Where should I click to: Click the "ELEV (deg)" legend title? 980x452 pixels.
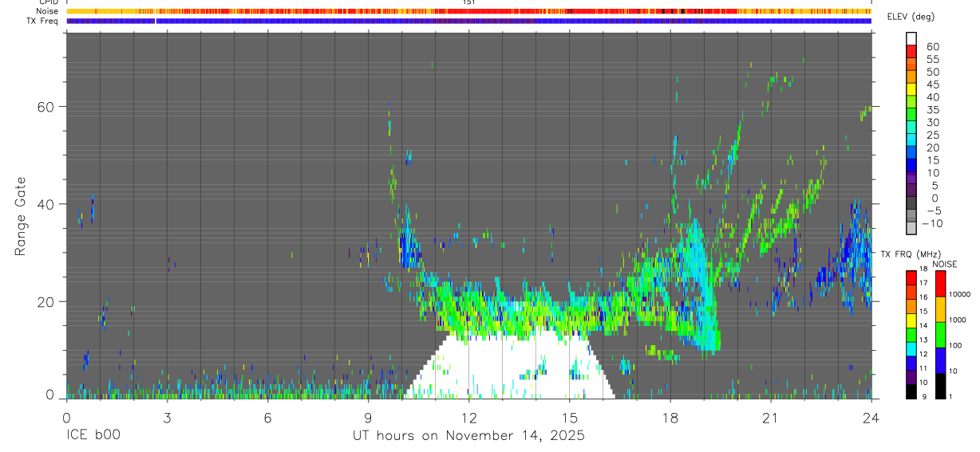(911, 17)
